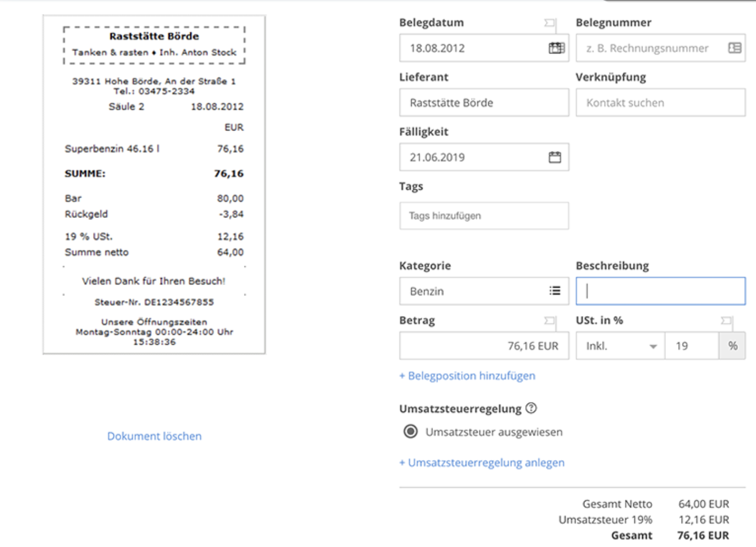The height and width of the screenshot is (547, 756).
Task: Open the Belegdatum calendar picker icon
Action: [x=556, y=48]
